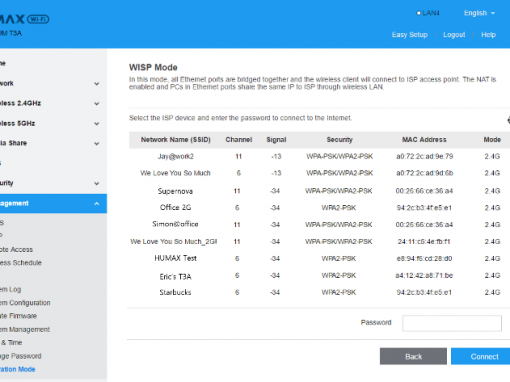This screenshot has width=510, height=382.
Task: Open the English language dropdown
Action: [479, 13]
